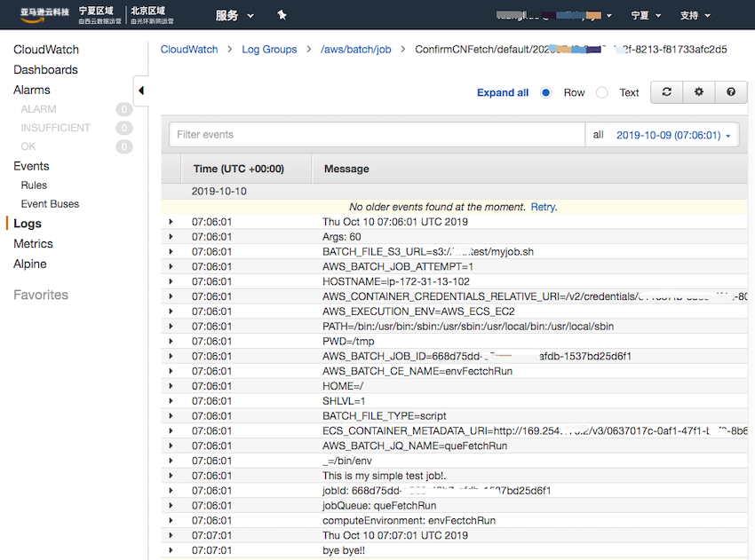Refresh the log events
The image size is (755, 560).
[x=666, y=92]
